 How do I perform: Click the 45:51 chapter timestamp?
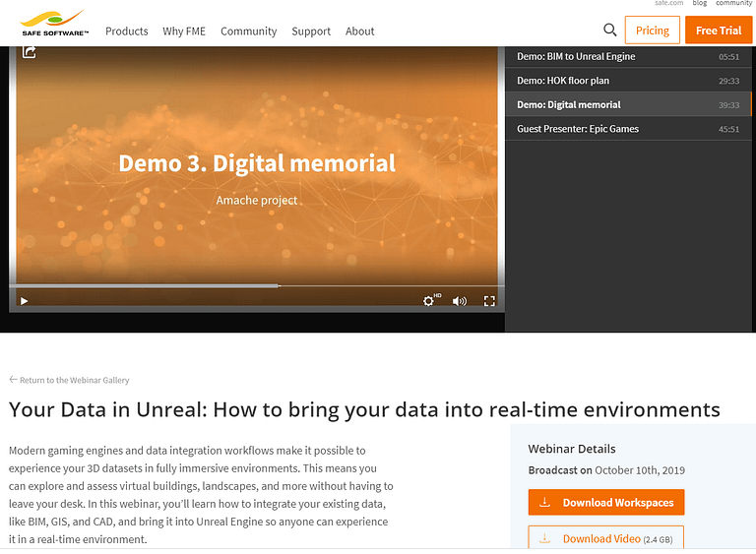coord(728,129)
